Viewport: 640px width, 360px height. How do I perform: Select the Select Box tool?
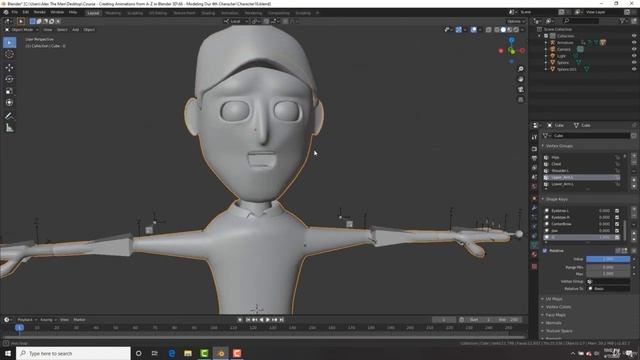9,42
